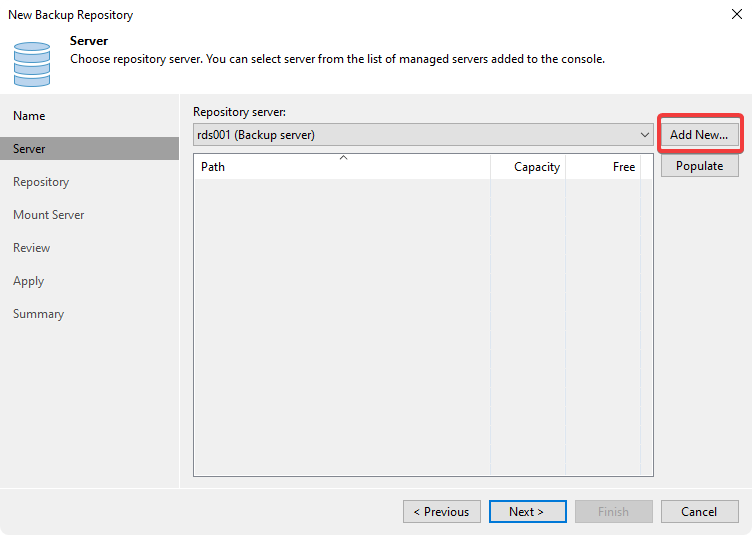Click the greyed-out Finish button
The width and height of the screenshot is (752, 535).
614,512
